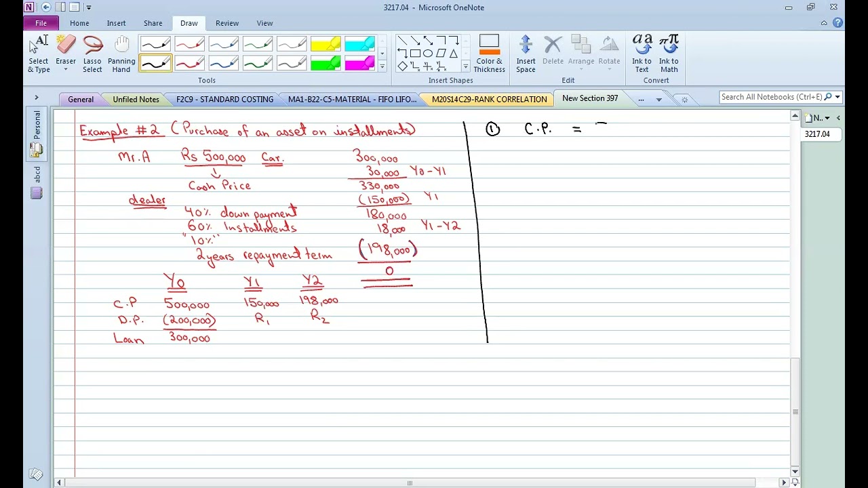Open M20S14C29-RANK CORRELATION section
Image resolution: width=868 pixels, height=488 pixels.
[x=489, y=99]
